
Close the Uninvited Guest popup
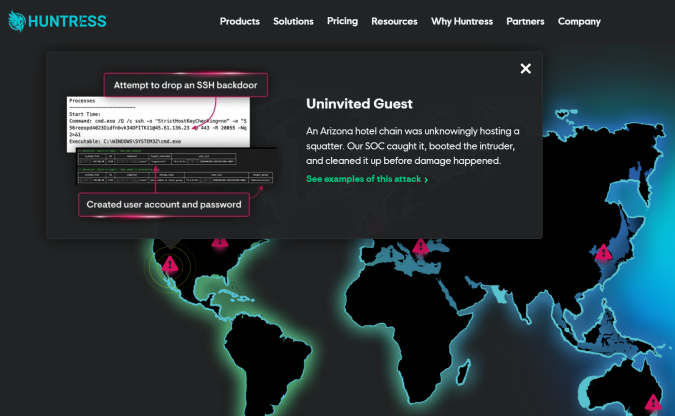526,69
